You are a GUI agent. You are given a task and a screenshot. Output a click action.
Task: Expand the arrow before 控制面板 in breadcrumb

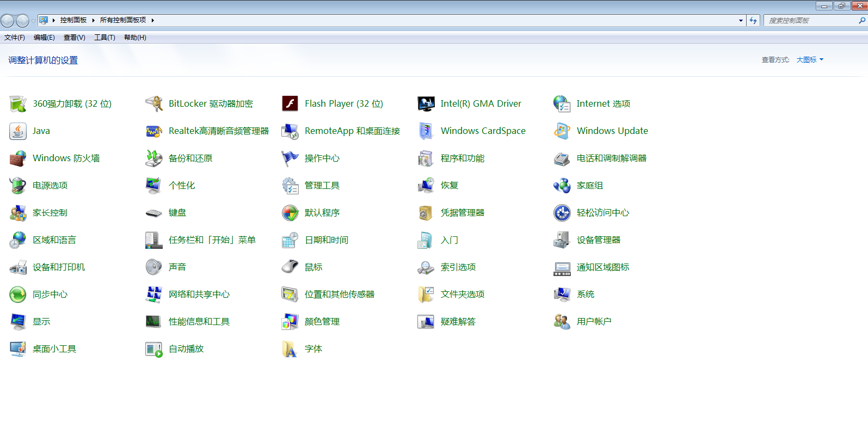point(54,20)
